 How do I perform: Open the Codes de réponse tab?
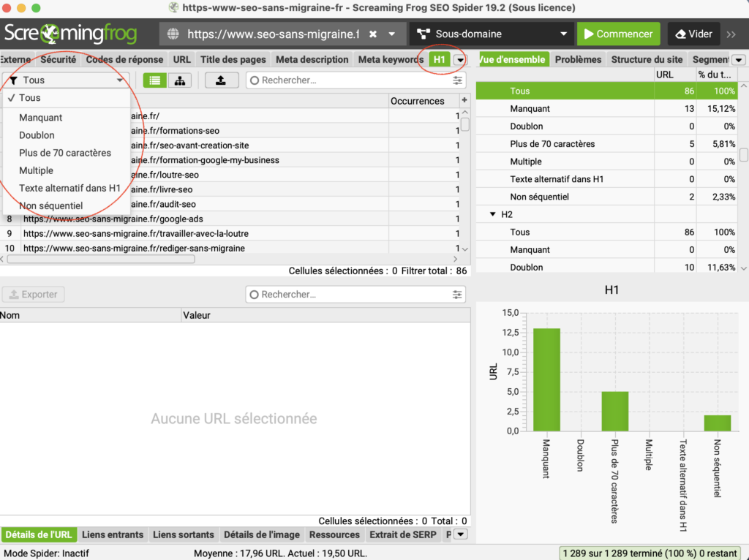tap(124, 60)
